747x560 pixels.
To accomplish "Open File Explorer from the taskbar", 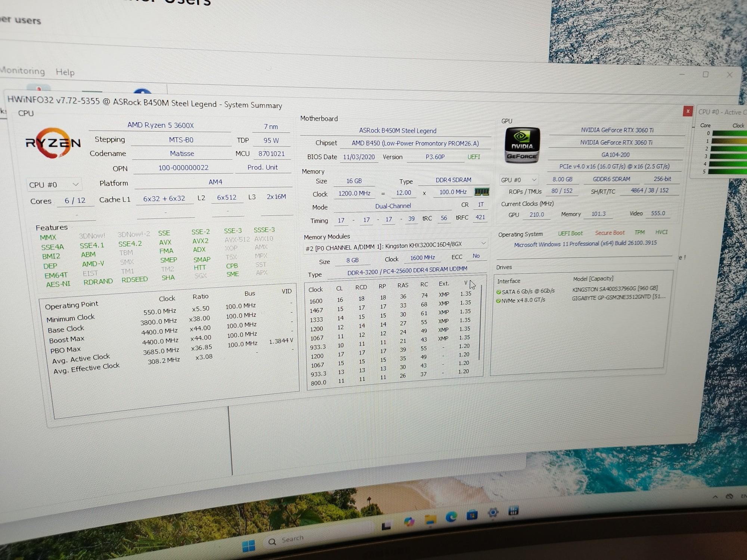I will pos(431,519).
